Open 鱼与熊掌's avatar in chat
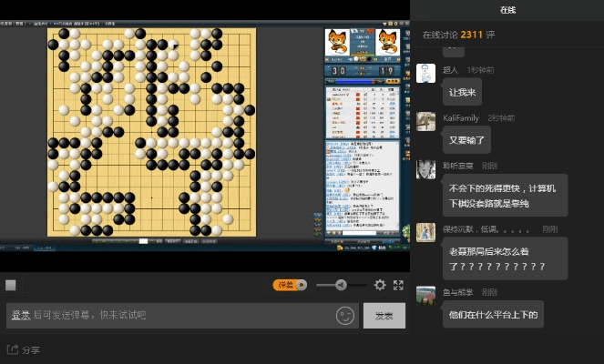The height and width of the screenshot is (364, 604). [425, 296]
